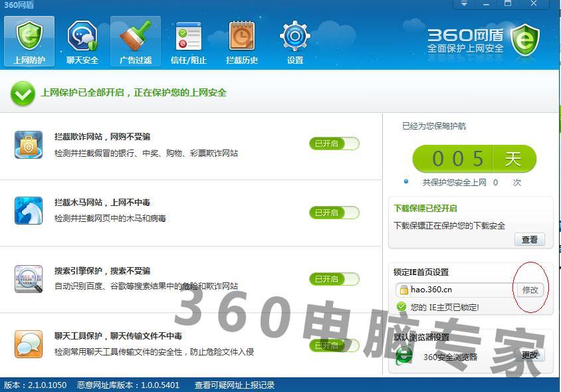
Task: Toggle 拦截木马网站 protection switch
Action: (x=334, y=213)
